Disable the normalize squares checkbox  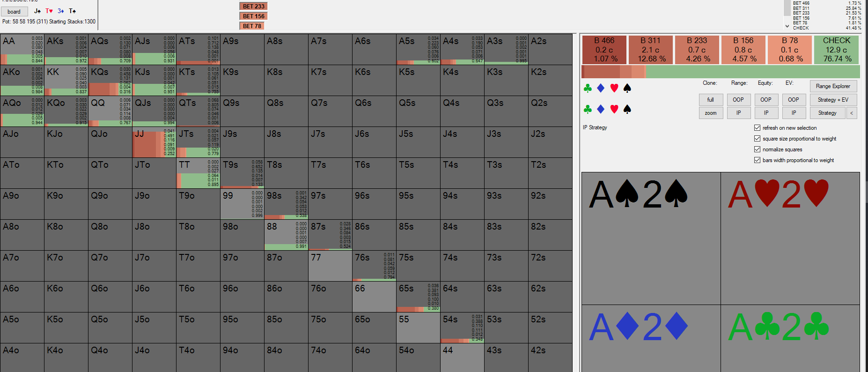757,149
